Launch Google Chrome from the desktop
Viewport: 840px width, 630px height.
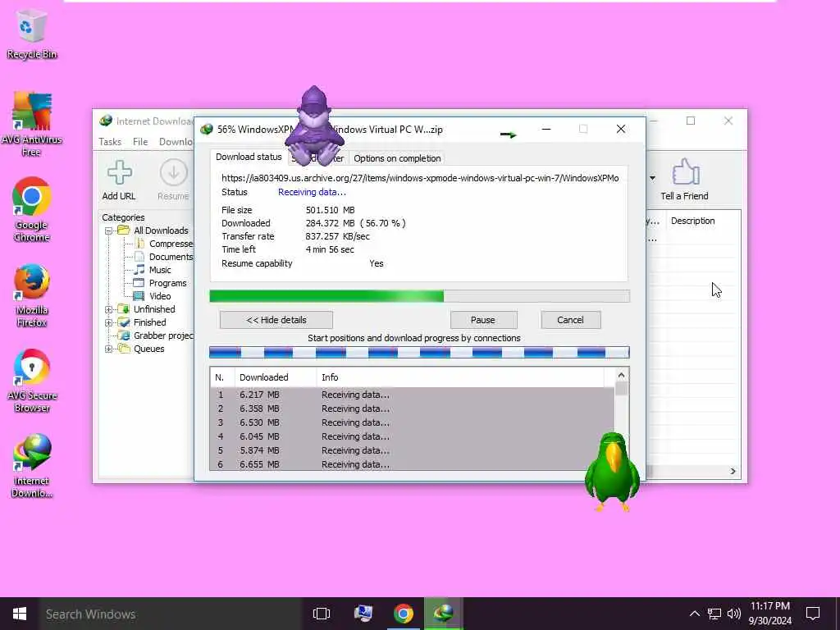coord(31,209)
